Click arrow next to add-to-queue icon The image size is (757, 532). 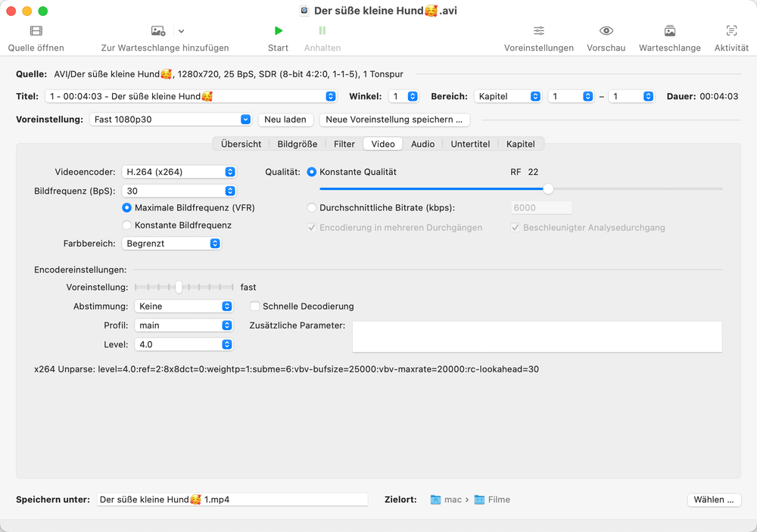click(181, 31)
